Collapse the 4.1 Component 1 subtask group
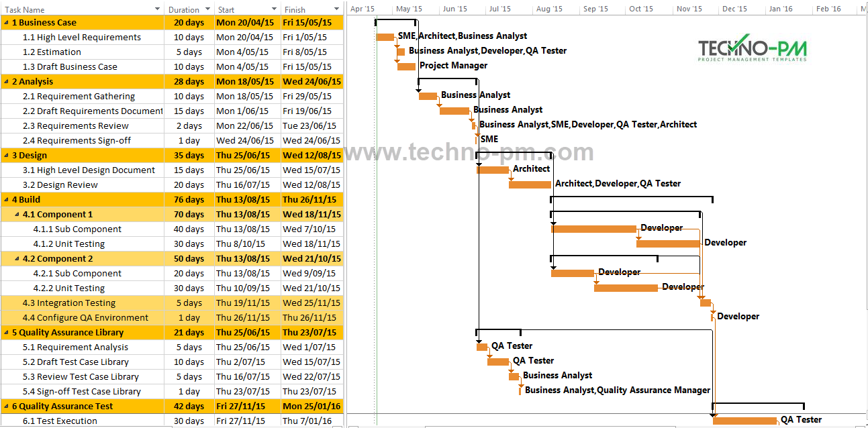This screenshot has width=868, height=428. [x=17, y=215]
